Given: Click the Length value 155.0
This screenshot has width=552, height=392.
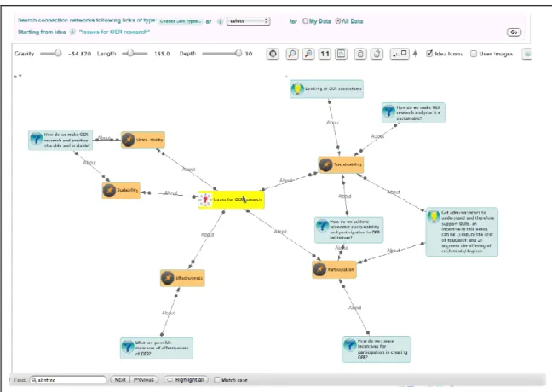Looking at the screenshot, I should click(162, 54).
